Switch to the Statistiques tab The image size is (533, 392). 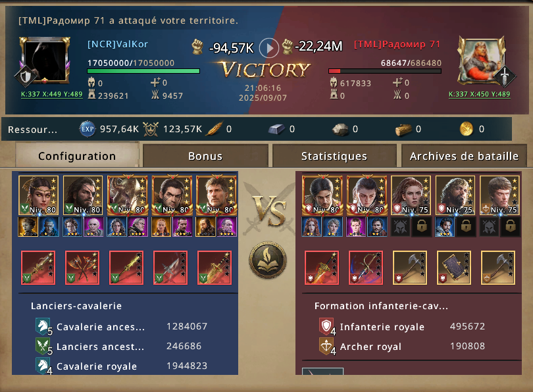point(334,156)
